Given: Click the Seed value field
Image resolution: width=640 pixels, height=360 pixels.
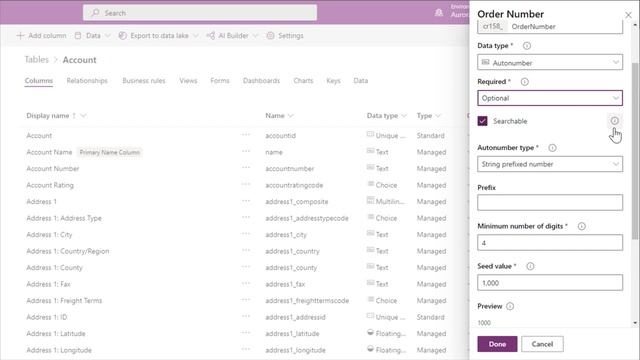Looking at the screenshot, I should click(550, 282).
